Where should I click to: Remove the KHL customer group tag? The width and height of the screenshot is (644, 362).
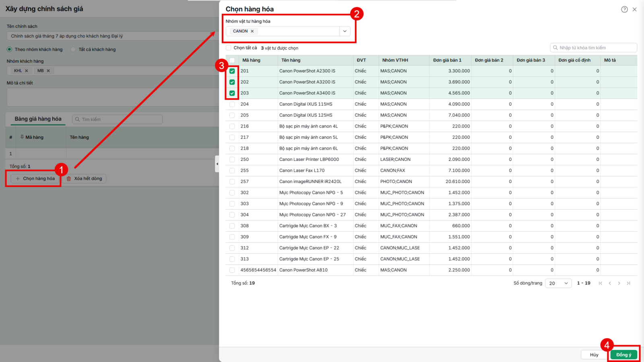click(27, 71)
